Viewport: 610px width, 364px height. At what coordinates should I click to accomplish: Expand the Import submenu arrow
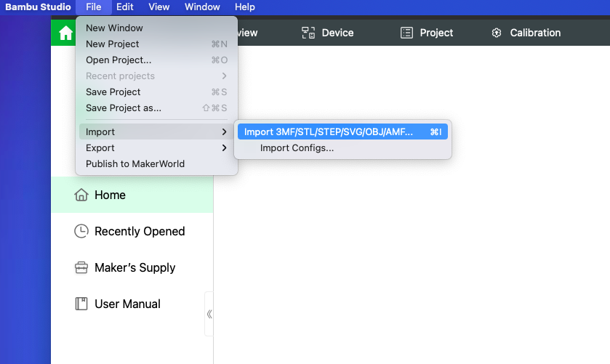click(224, 132)
